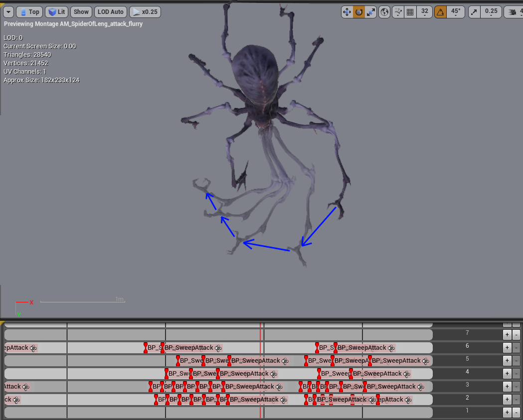Open the Lit view mode menu
The height and width of the screenshot is (420, 523).
56,12
